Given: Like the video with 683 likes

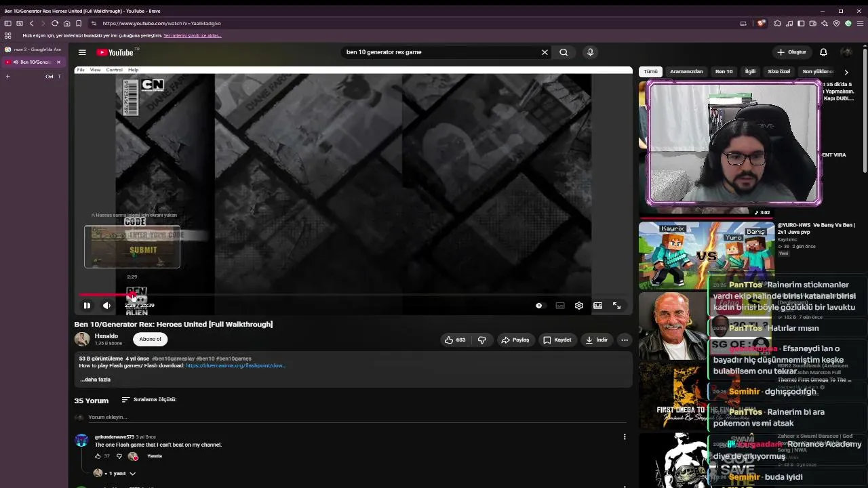Looking at the screenshot, I should 455,340.
